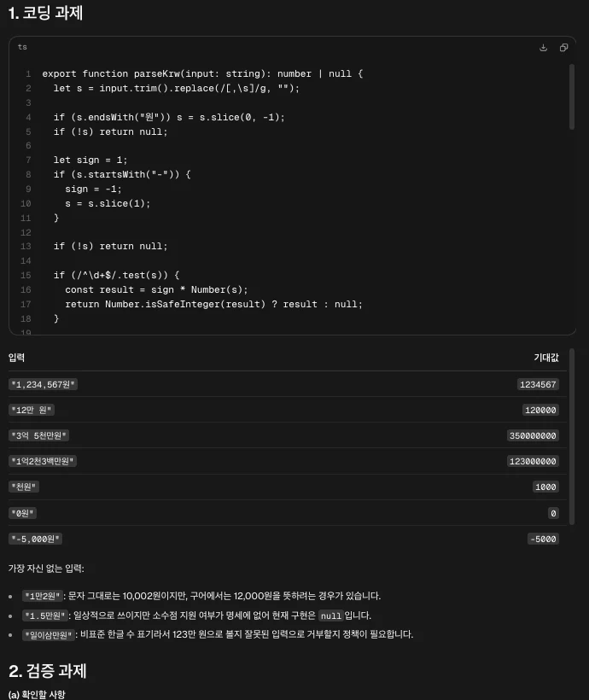Download the ts code block
The image size is (589, 700).
543,47
